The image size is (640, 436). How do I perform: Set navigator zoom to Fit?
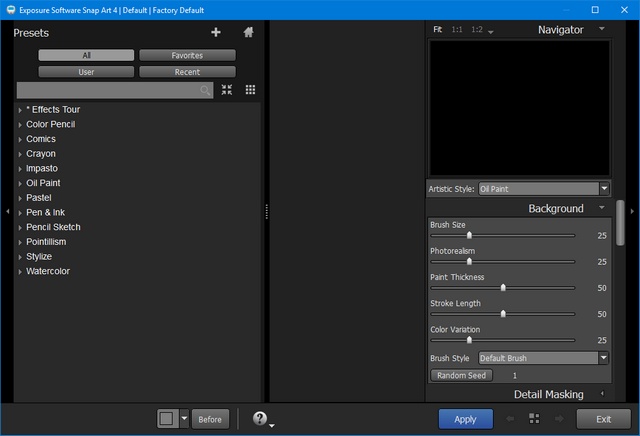[437, 30]
